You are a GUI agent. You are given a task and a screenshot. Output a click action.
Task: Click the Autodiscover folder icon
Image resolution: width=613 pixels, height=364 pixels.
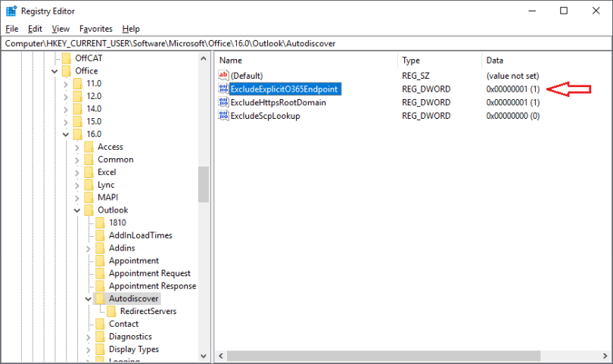100,299
